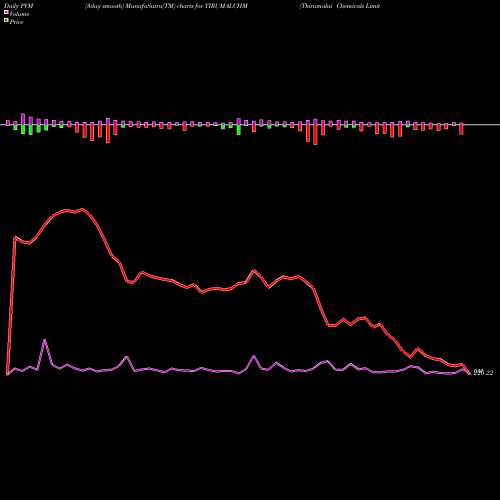
Task: Click the 'Thirumalai Chemicals' company name text
Action: (x=332, y=6)
